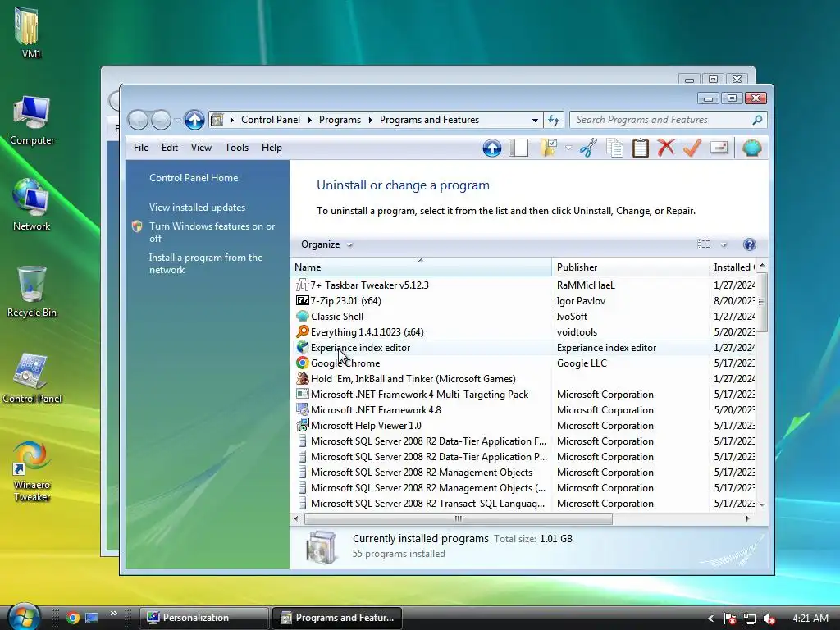
Task: Open the View menu
Action: point(201,148)
